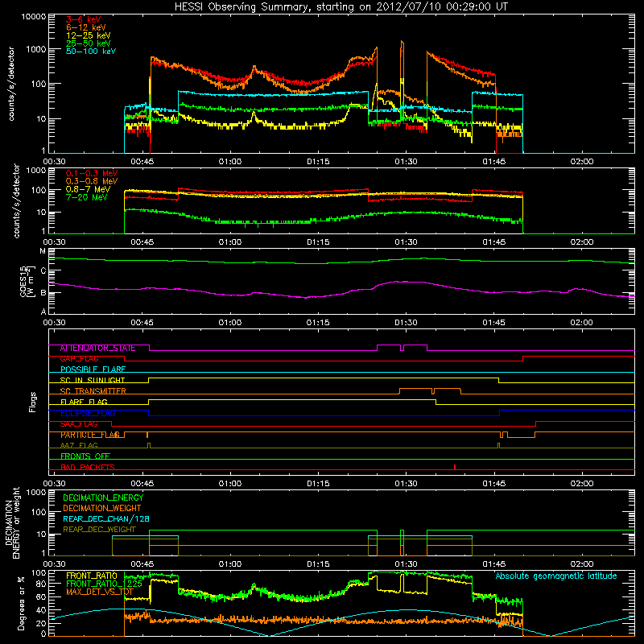Select the 12-25 keV legend label

point(89,35)
